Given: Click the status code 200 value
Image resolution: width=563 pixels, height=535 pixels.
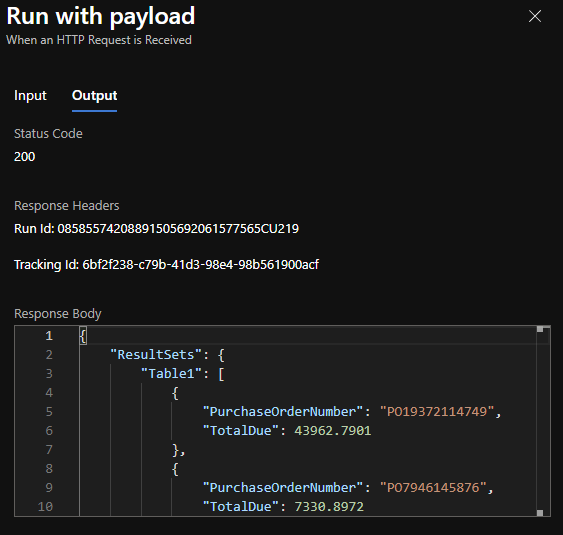Looking at the screenshot, I should (24, 157).
